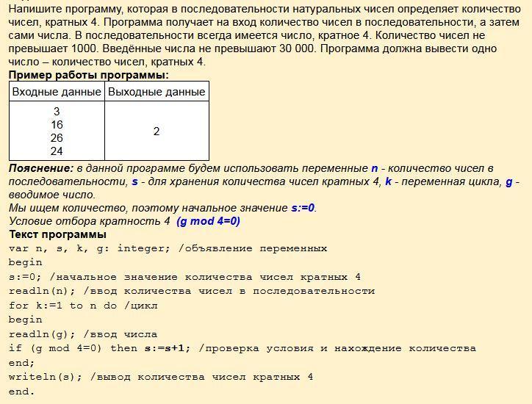Click the sentence starting 'Условие отбора кратность 4'
Image resolution: width=532 pixels, height=404 pixels.
click(124, 221)
